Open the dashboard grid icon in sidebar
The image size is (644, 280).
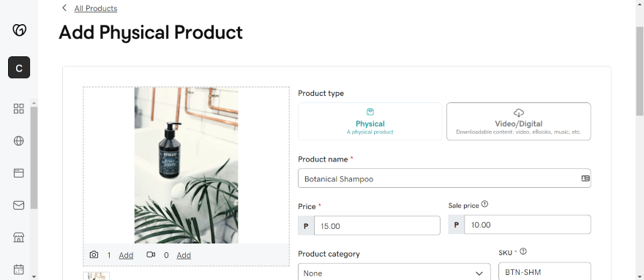click(x=19, y=109)
